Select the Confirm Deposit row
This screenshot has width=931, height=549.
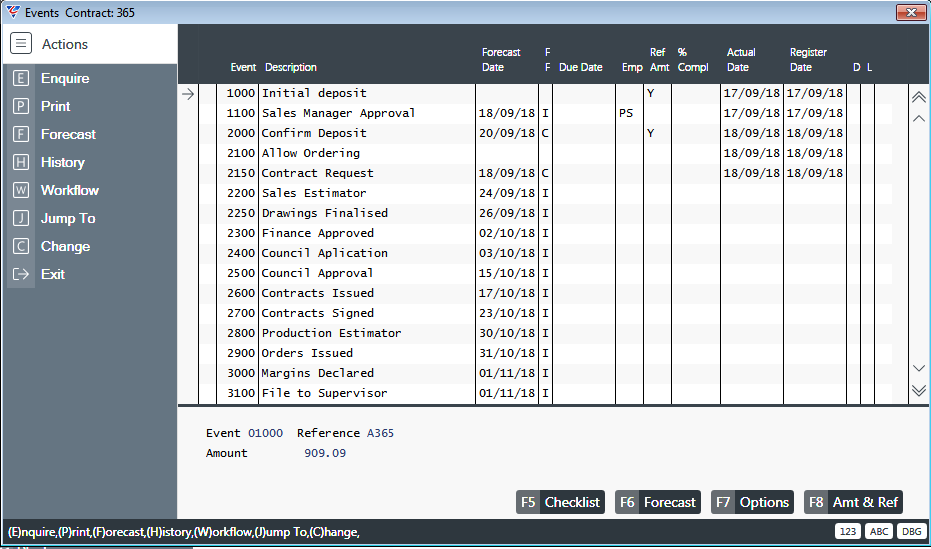544,134
